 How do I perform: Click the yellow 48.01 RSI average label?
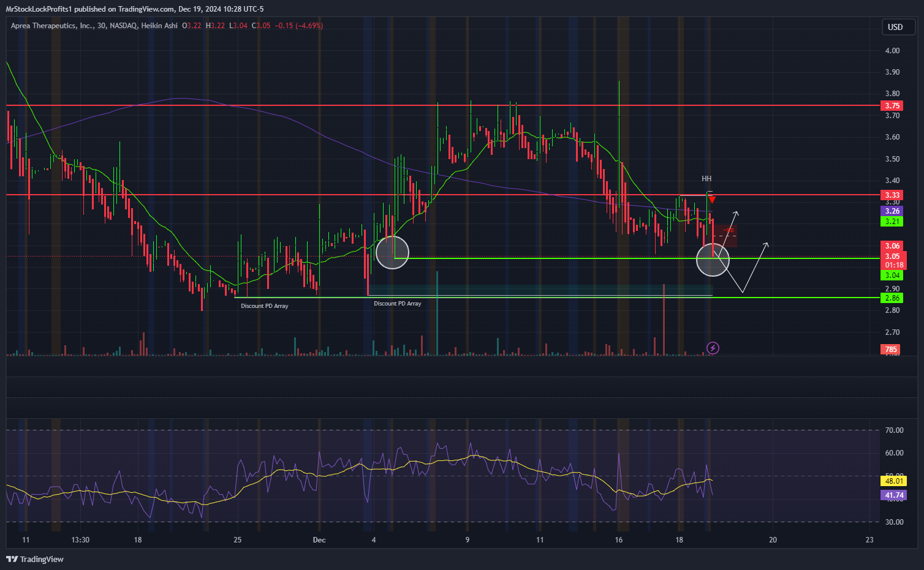click(894, 481)
